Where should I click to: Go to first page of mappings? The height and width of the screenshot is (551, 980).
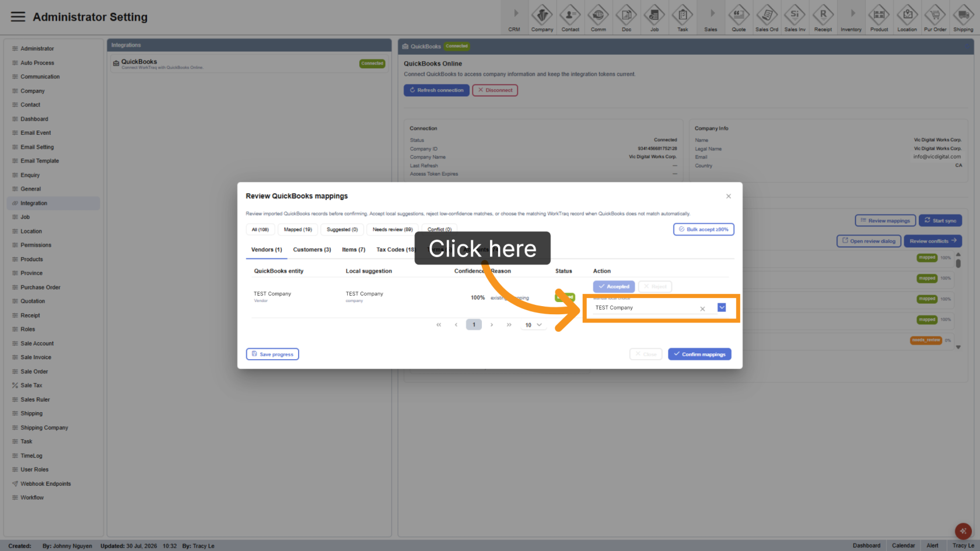tap(439, 325)
